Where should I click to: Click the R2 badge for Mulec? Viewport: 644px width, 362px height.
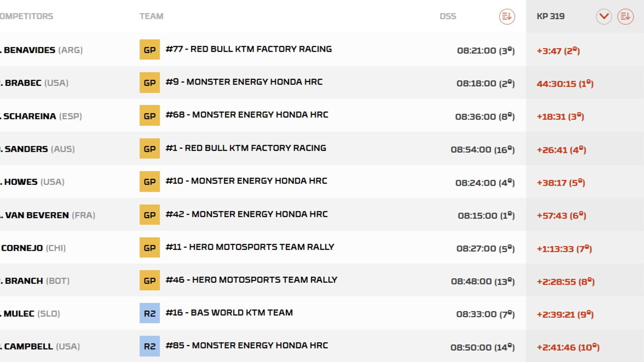coord(149,313)
